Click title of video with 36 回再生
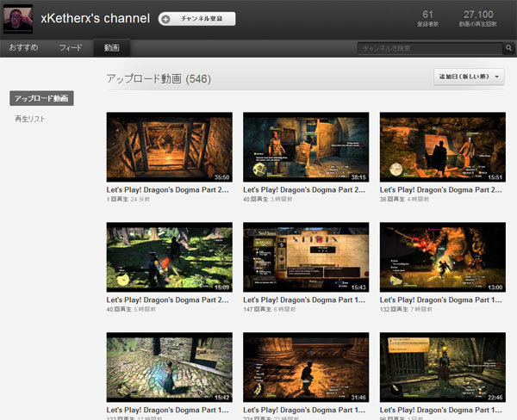The height and width of the screenshot is (420, 517). (440, 190)
